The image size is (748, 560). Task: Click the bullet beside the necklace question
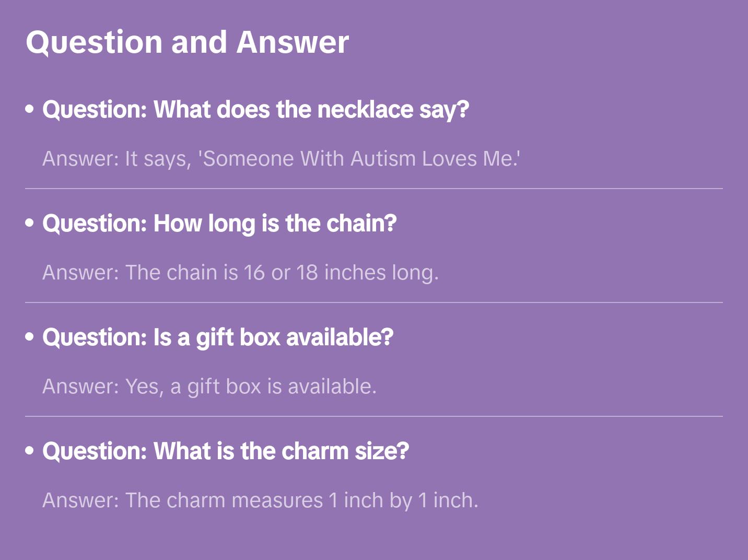click(29, 109)
